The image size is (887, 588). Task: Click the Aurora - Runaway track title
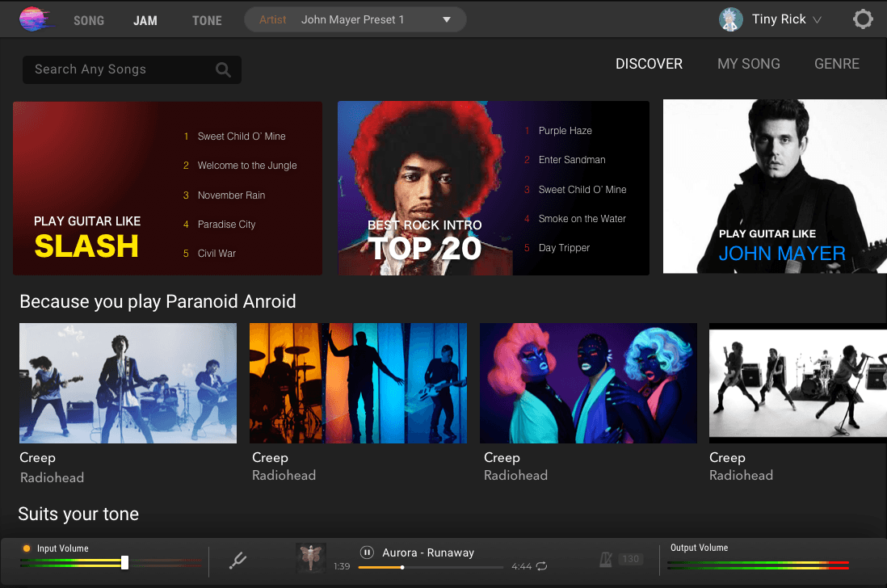pyautogui.click(x=427, y=553)
